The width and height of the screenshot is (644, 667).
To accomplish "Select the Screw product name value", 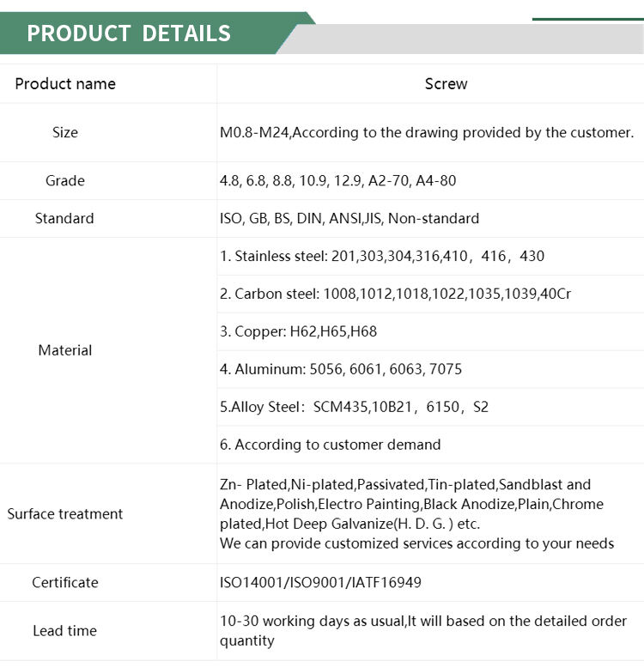I will (446, 84).
